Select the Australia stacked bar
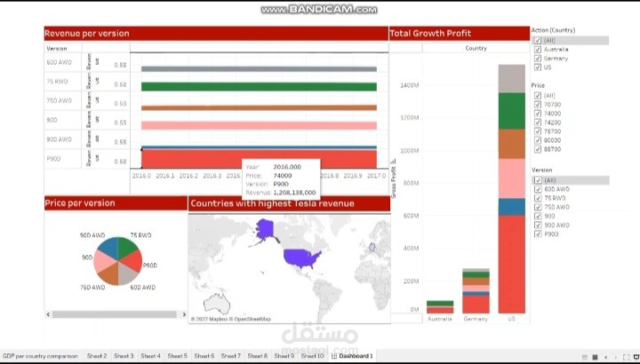This screenshot has width=640, height=364. click(440, 307)
